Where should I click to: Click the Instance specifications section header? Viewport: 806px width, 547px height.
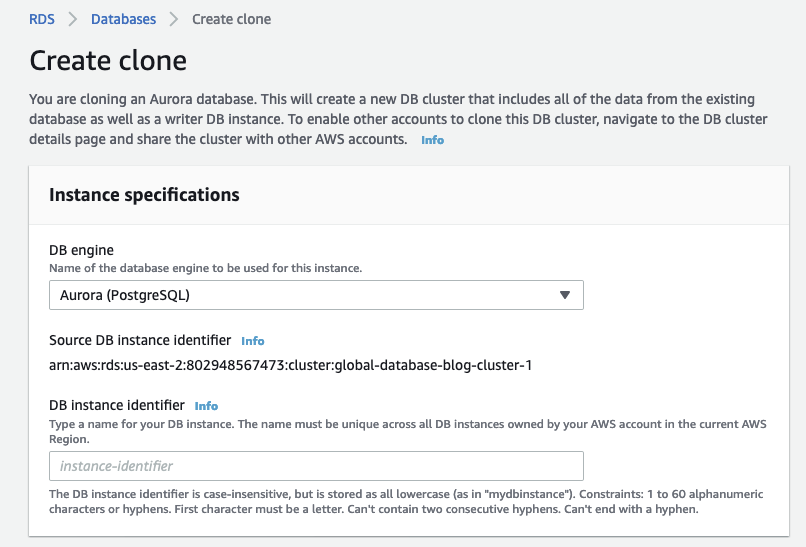(x=144, y=194)
